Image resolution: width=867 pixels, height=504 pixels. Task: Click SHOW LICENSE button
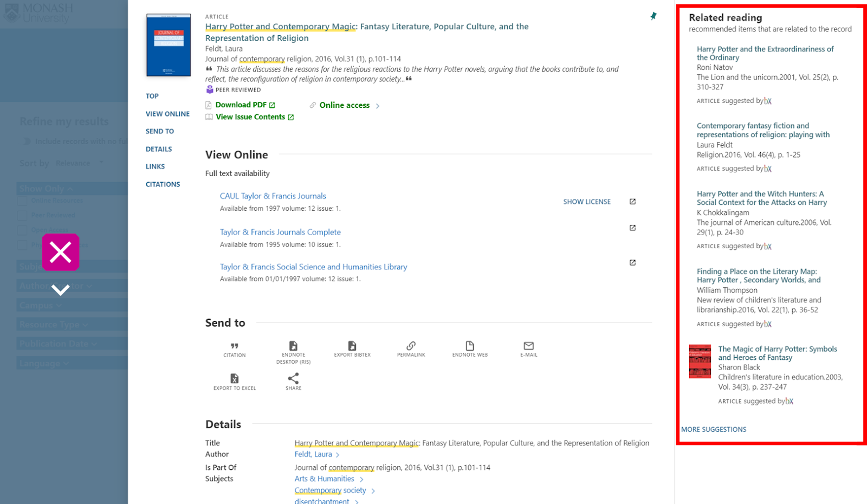point(587,202)
